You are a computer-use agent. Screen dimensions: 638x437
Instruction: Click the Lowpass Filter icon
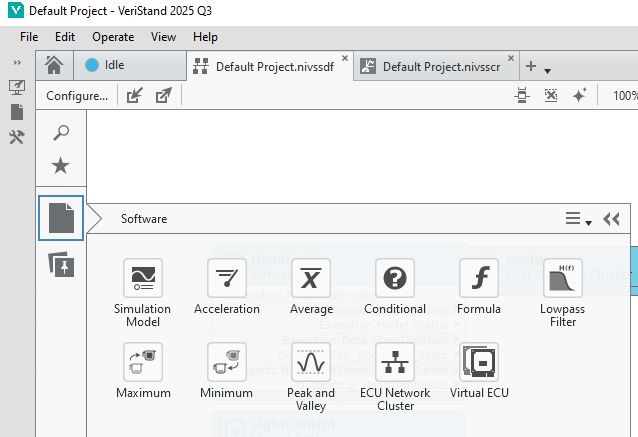click(x=562, y=278)
